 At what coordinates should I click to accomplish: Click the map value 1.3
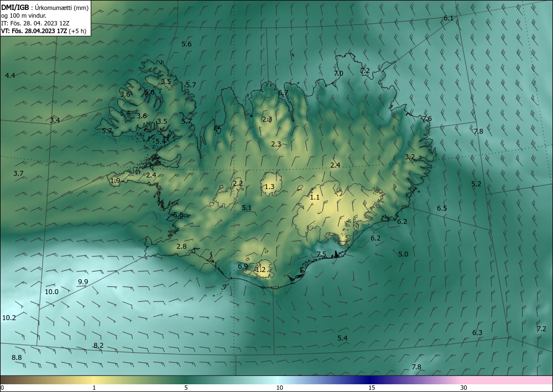(269, 186)
